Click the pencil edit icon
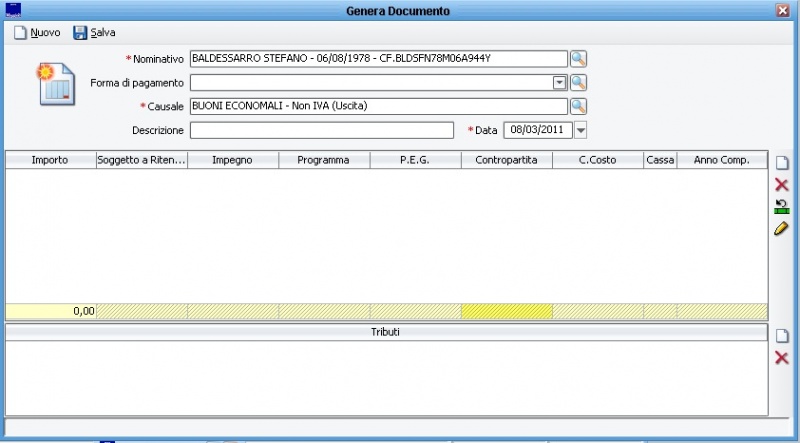This screenshot has width=800, height=443. tap(782, 229)
